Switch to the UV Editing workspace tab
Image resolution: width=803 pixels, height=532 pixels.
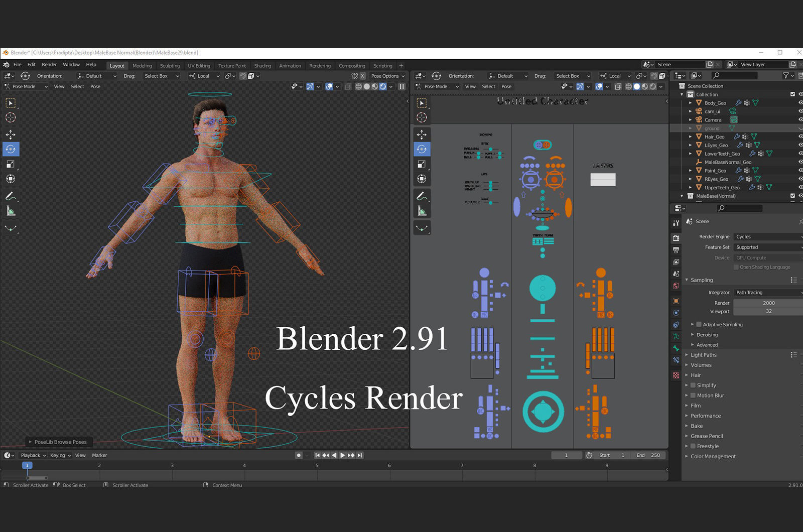199,66
